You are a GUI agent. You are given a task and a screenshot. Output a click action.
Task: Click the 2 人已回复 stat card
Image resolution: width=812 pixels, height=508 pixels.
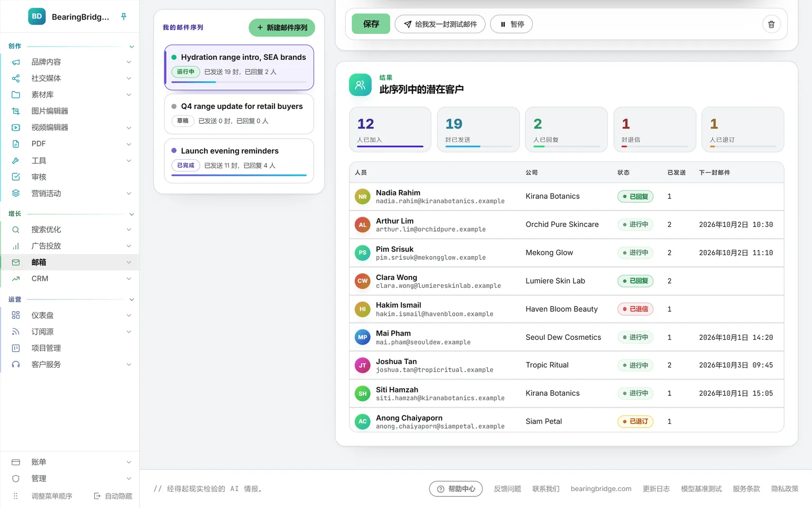point(567,130)
